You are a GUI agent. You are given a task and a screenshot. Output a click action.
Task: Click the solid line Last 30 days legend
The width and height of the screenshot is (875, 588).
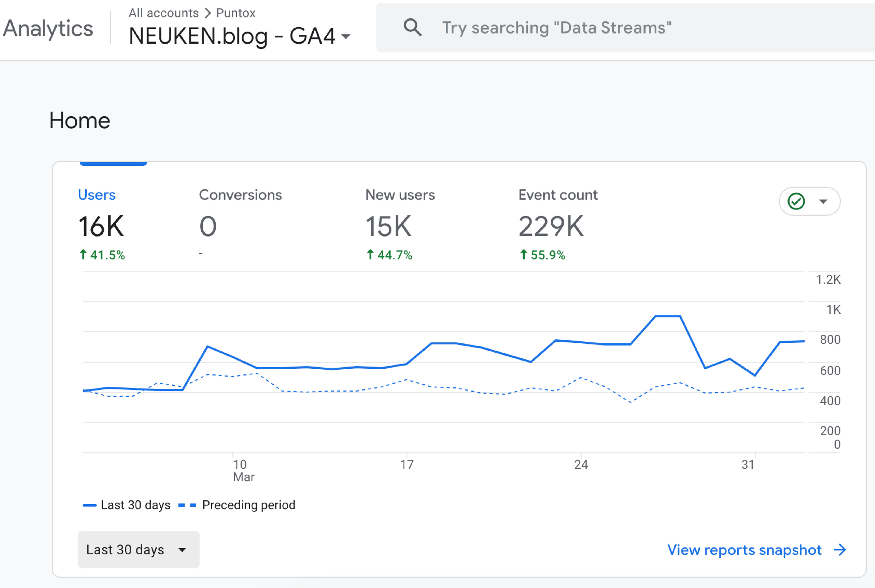[126, 505]
